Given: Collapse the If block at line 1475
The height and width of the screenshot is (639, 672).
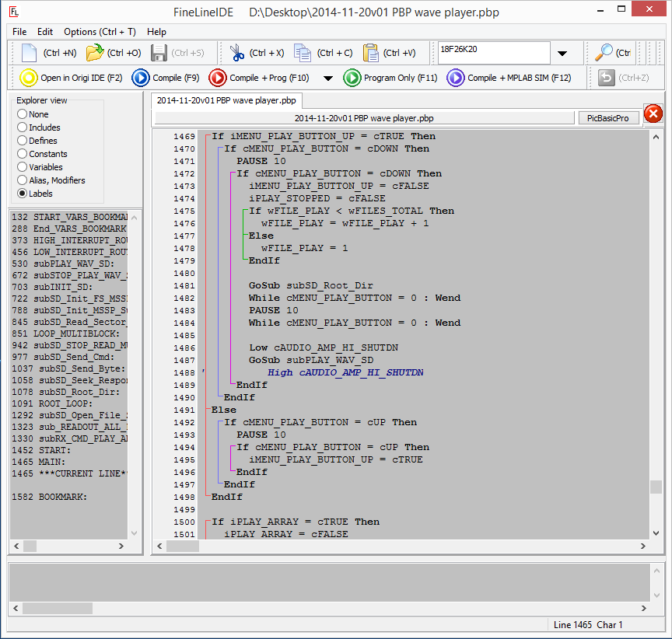Looking at the screenshot, I should click(x=244, y=211).
